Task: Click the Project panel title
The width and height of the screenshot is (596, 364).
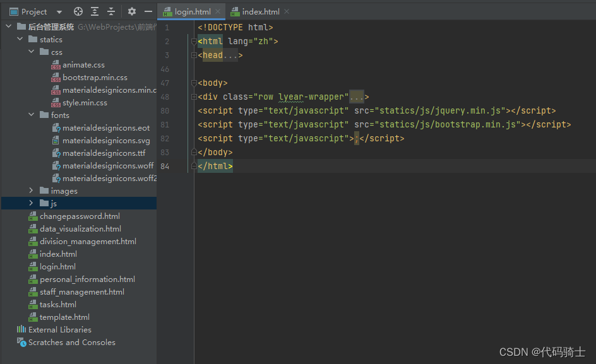Action: [34, 12]
